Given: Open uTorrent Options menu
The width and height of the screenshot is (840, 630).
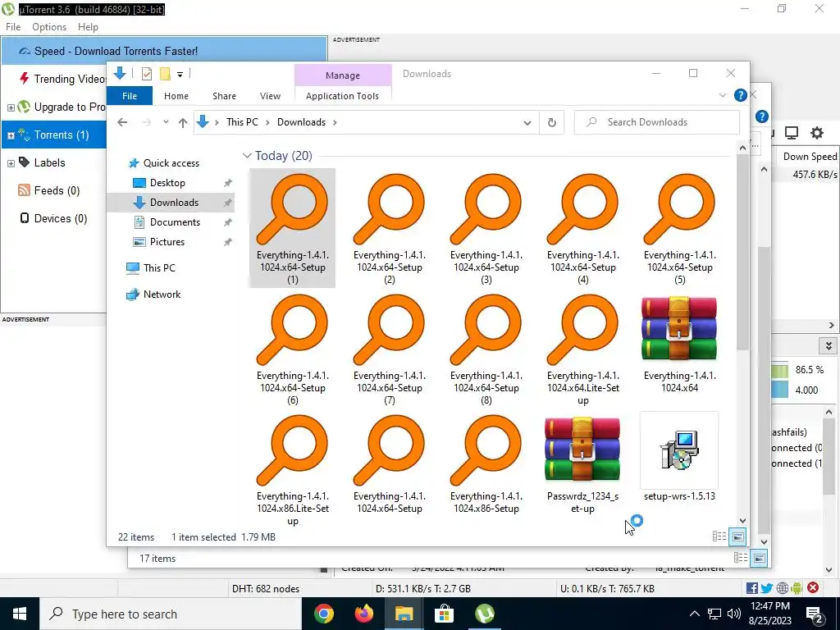Looking at the screenshot, I should point(49,27).
